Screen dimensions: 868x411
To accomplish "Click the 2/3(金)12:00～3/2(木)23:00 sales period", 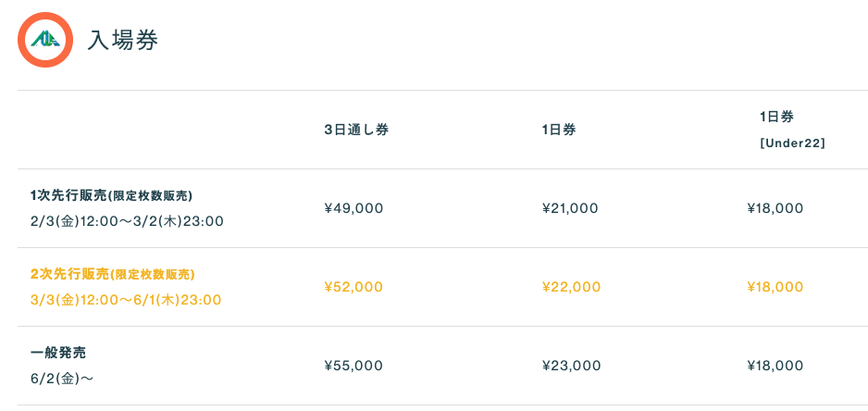I will [x=127, y=221].
